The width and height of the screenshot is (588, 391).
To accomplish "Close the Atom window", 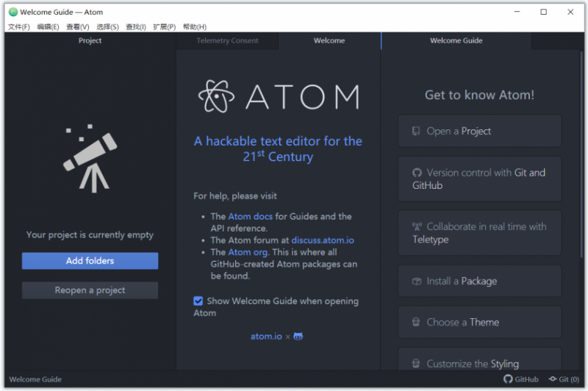I will 570,12.
